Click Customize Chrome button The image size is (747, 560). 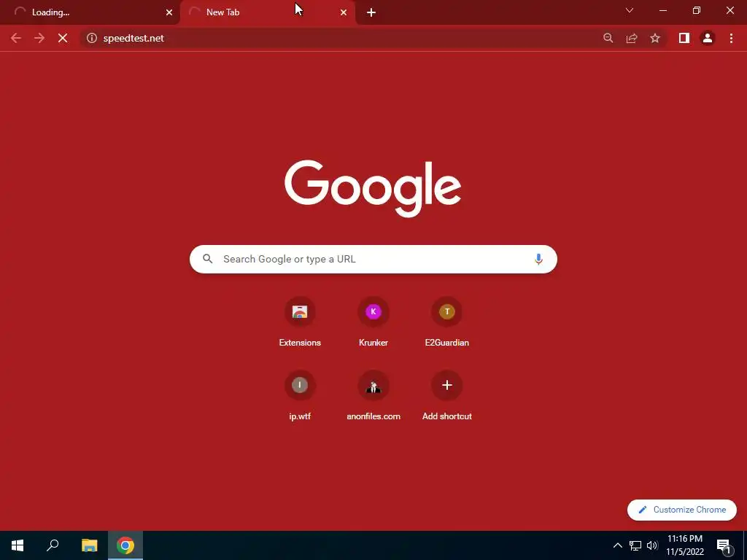pos(682,510)
